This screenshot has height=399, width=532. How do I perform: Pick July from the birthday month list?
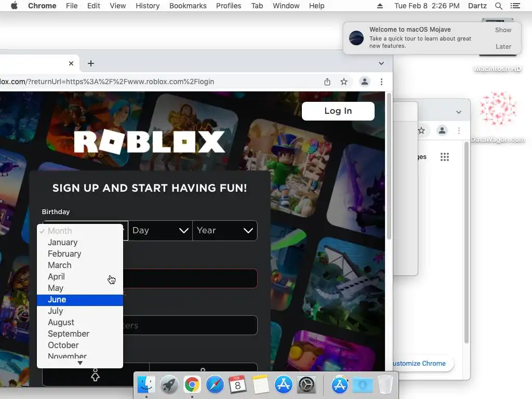(x=80, y=311)
